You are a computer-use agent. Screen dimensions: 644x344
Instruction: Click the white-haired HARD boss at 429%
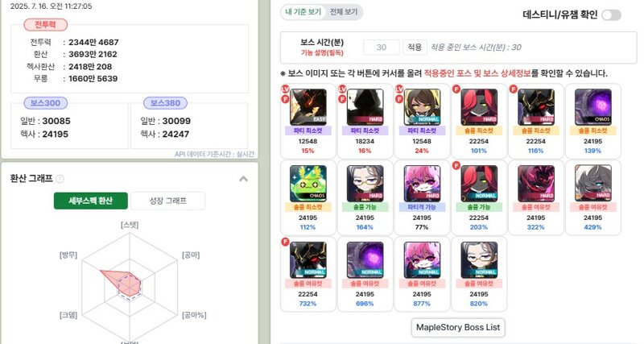pos(592,184)
